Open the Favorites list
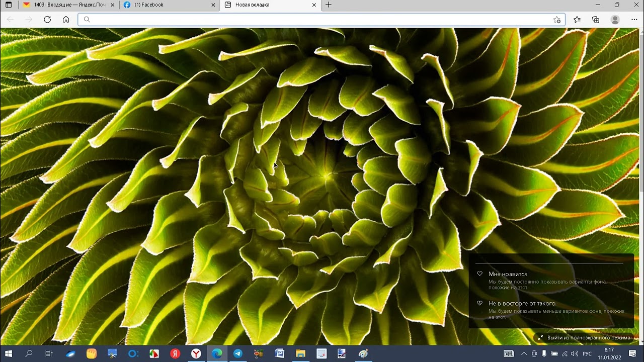The image size is (644, 362). pyautogui.click(x=577, y=20)
